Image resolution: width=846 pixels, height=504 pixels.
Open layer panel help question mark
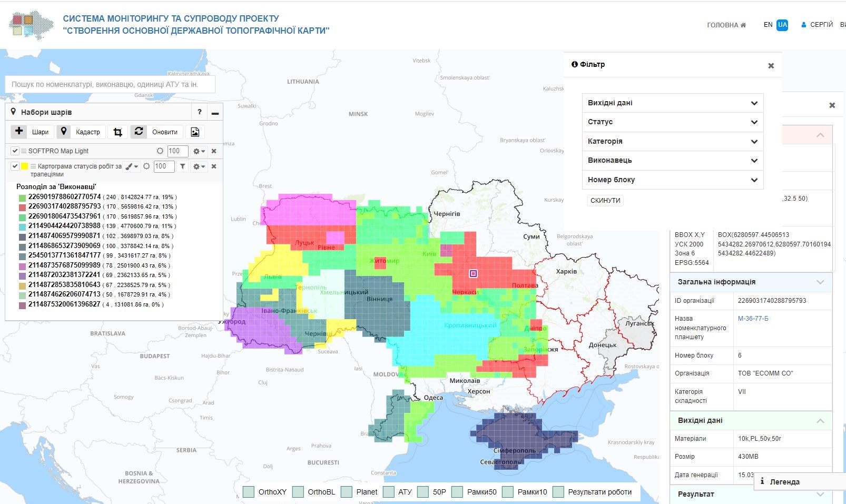(199, 112)
